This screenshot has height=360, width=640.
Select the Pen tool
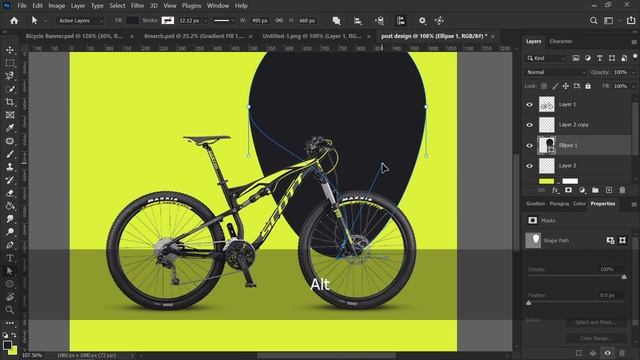(10, 245)
